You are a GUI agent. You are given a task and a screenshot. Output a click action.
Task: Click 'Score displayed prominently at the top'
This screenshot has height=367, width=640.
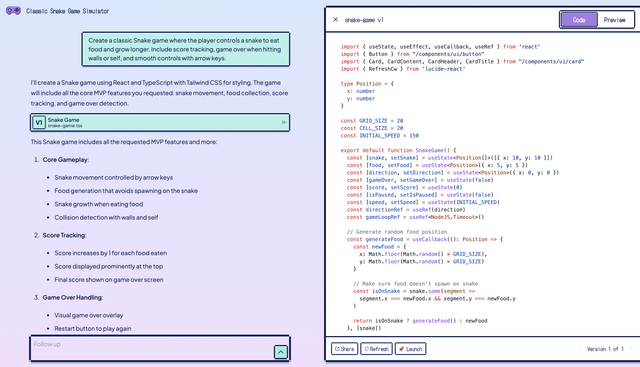click(x=109, y=266)
